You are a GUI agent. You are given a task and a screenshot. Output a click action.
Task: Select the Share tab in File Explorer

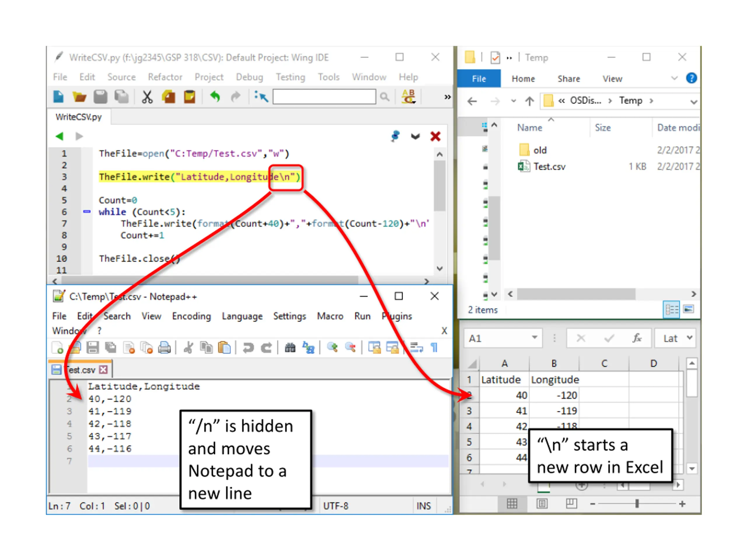[x=569, y=79]
